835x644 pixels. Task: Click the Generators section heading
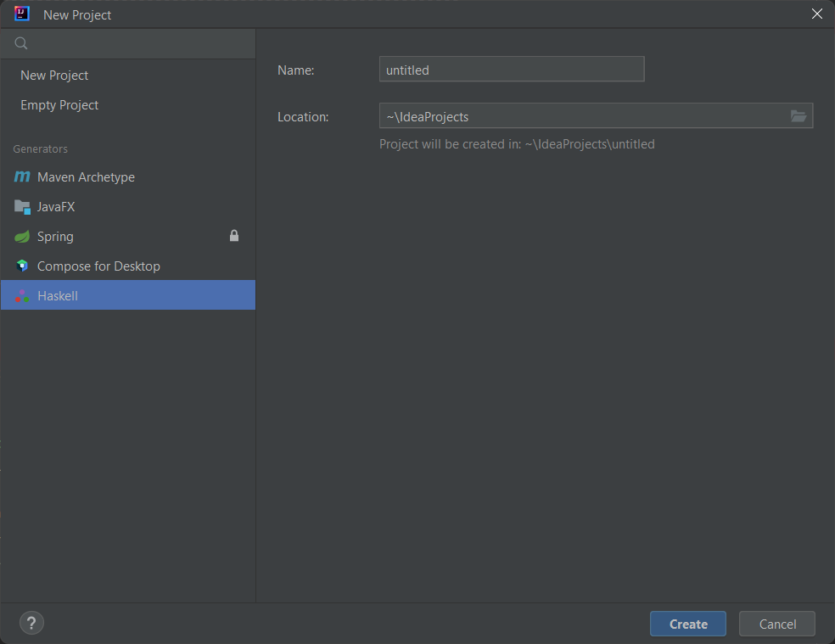(x=41, y=149)
